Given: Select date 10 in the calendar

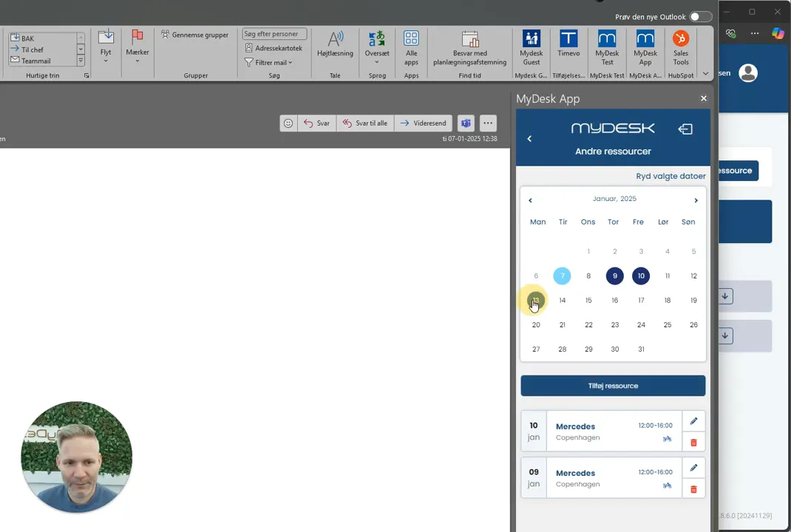Looking at the screenshot, I should coord(641,276).
